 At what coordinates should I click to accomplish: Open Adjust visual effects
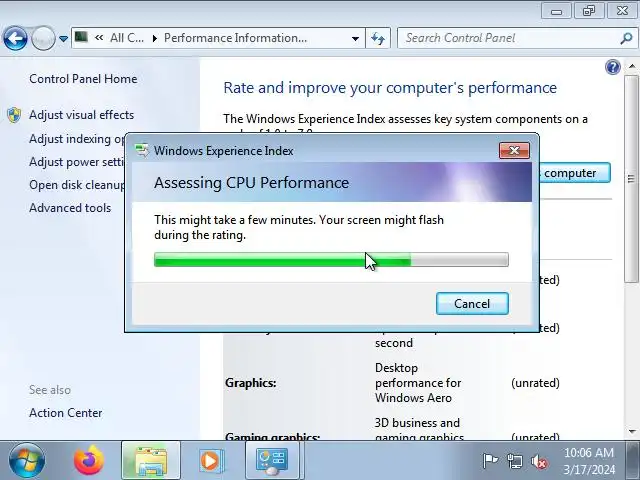point(82,115)
